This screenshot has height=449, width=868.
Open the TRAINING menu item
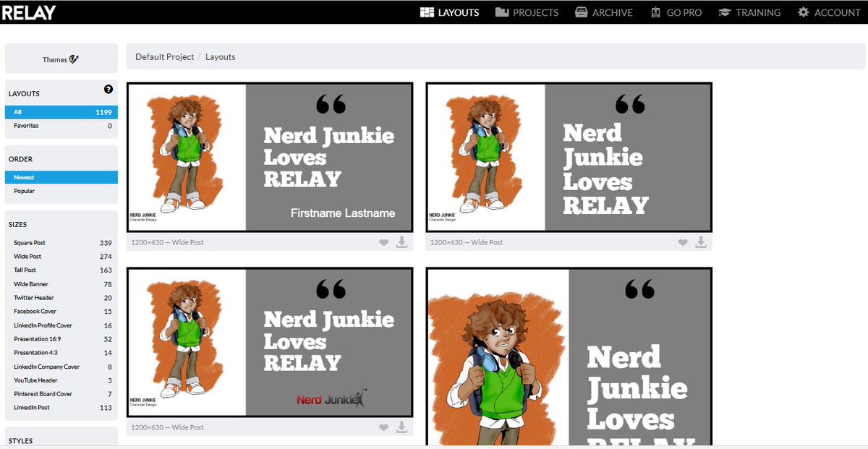749,12
